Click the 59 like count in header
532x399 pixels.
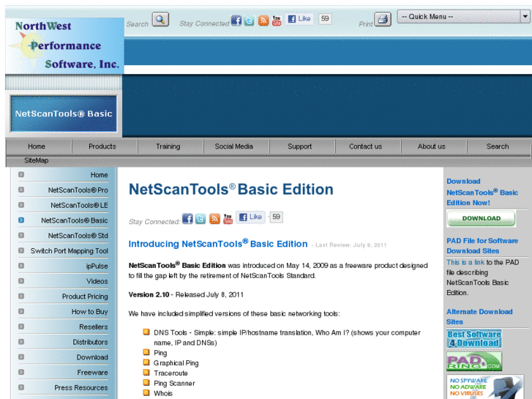point(325,19)
